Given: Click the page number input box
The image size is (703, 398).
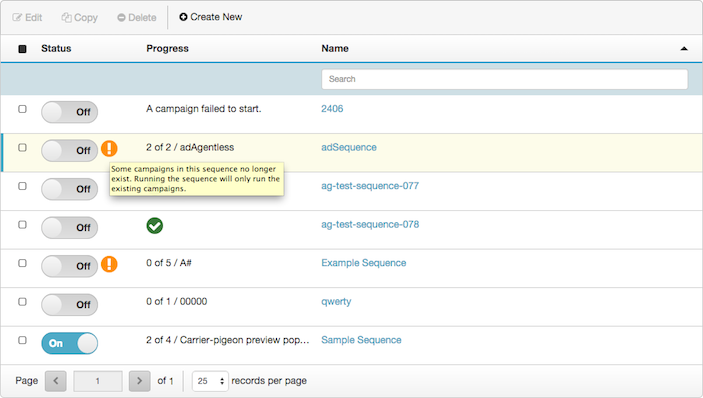Looking at the screenshot, I should 98,381.
